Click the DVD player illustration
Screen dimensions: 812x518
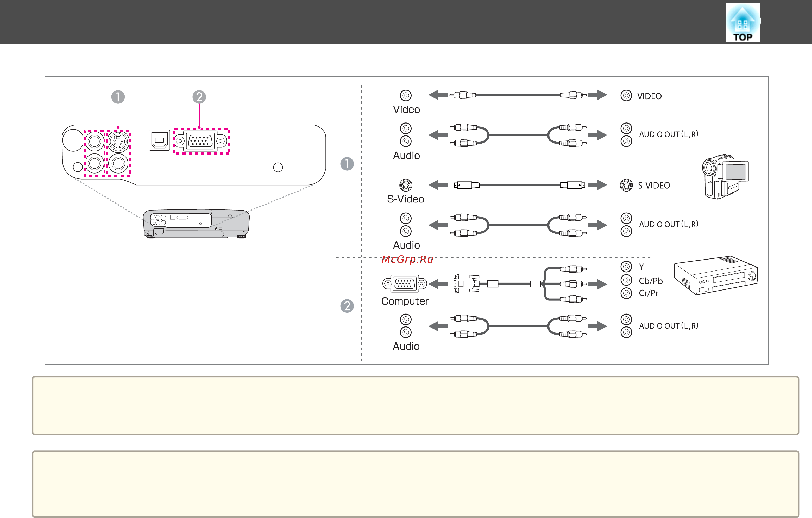pos(716,275)
